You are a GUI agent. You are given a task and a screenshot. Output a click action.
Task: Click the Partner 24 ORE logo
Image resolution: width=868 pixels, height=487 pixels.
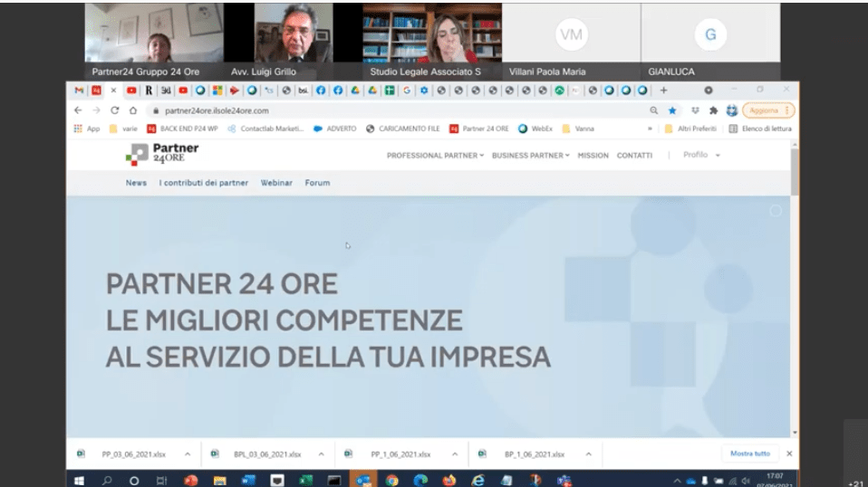click(x=150, y=155)
